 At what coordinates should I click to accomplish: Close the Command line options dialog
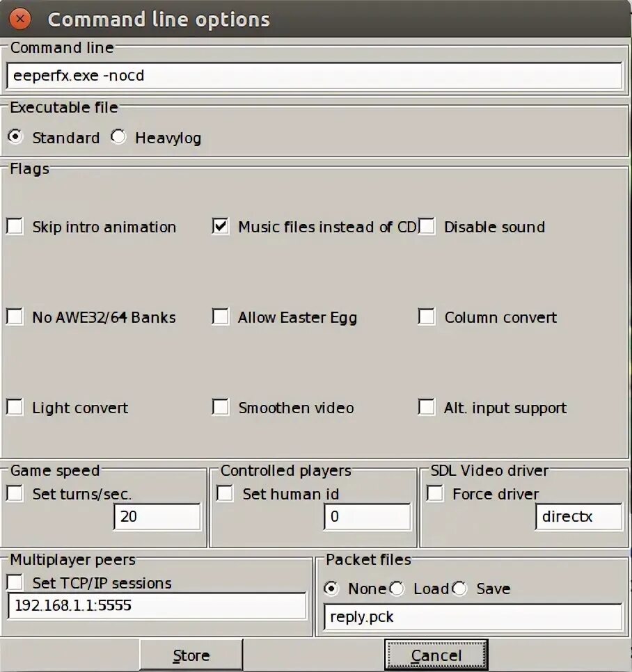click(19, 19)
